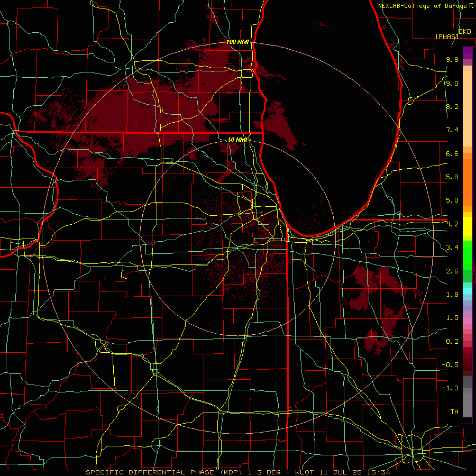
Task: Click the SPECIFIC DIFFERENTIAL PHASE (KDP) product title
Action: pos(164,472)
